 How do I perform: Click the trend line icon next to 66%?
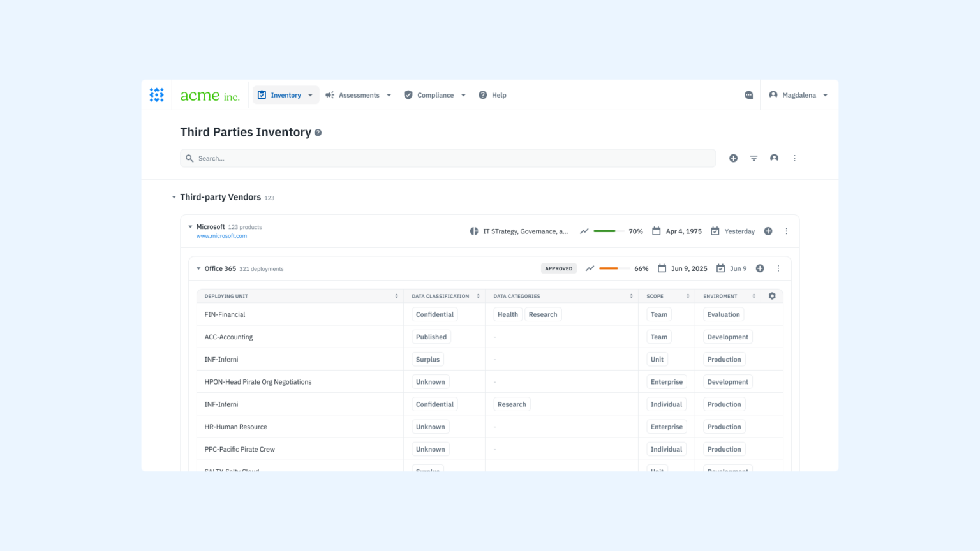[x=590, y=268]
